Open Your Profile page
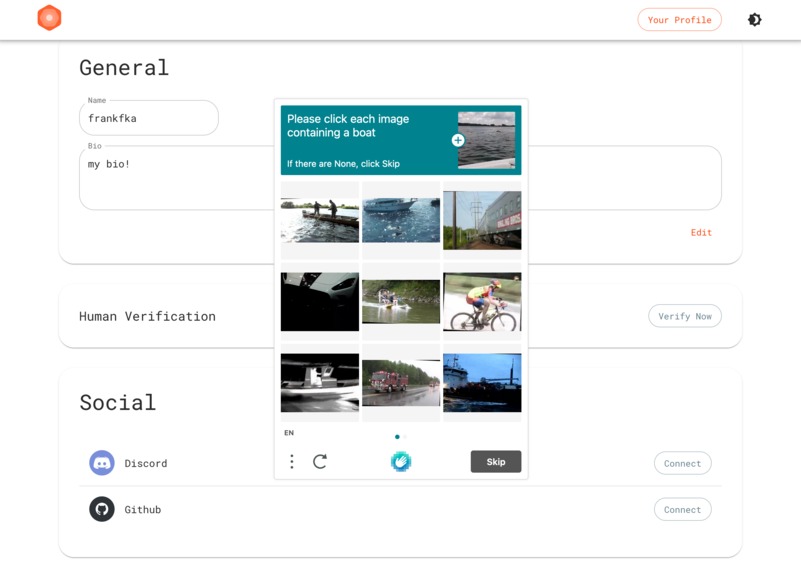This screenshot has width=801, height=573. pos(679,20)
